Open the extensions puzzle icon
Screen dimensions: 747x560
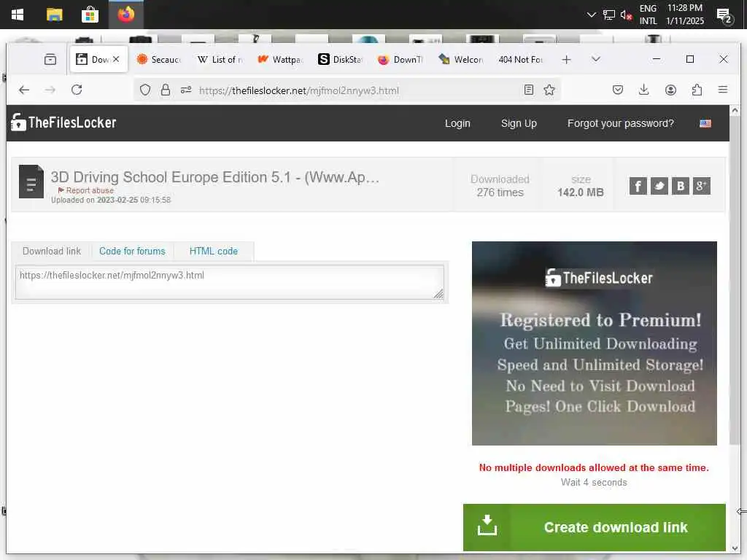point(697,90)
